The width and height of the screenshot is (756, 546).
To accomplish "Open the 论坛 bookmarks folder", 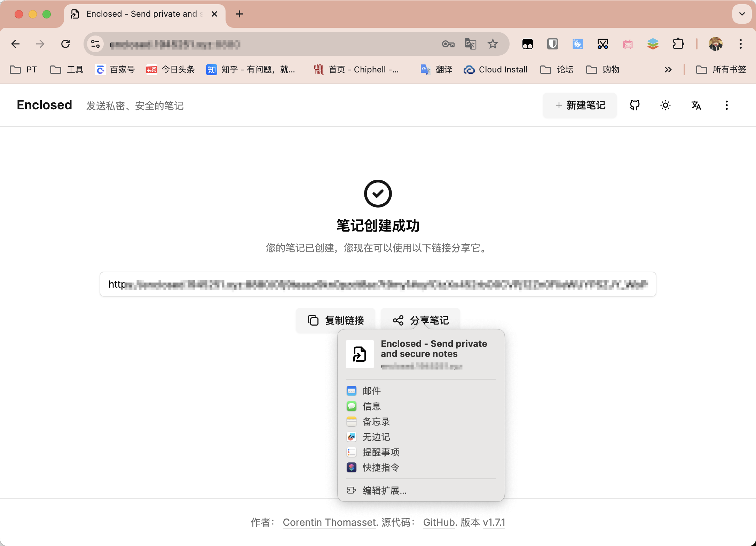I will point(557,70).
